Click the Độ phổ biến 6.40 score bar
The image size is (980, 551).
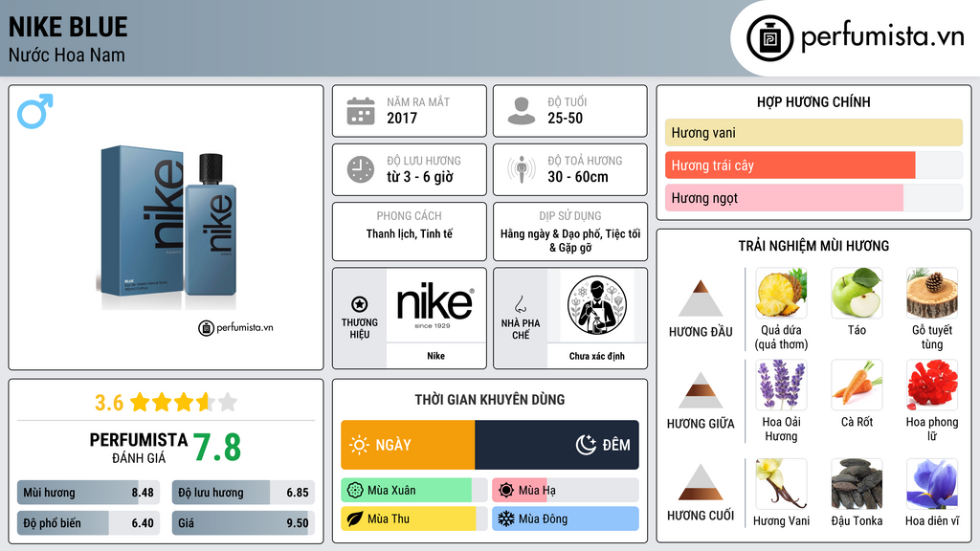point(89,523)
